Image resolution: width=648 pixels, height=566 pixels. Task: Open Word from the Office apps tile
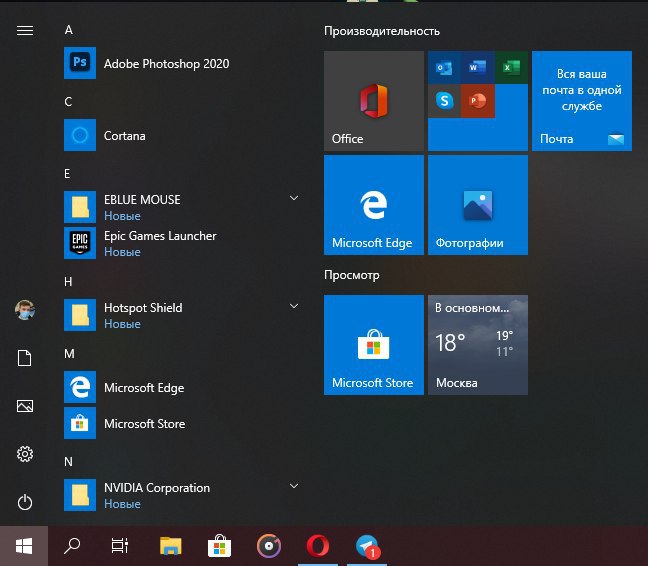pos(478,67)
